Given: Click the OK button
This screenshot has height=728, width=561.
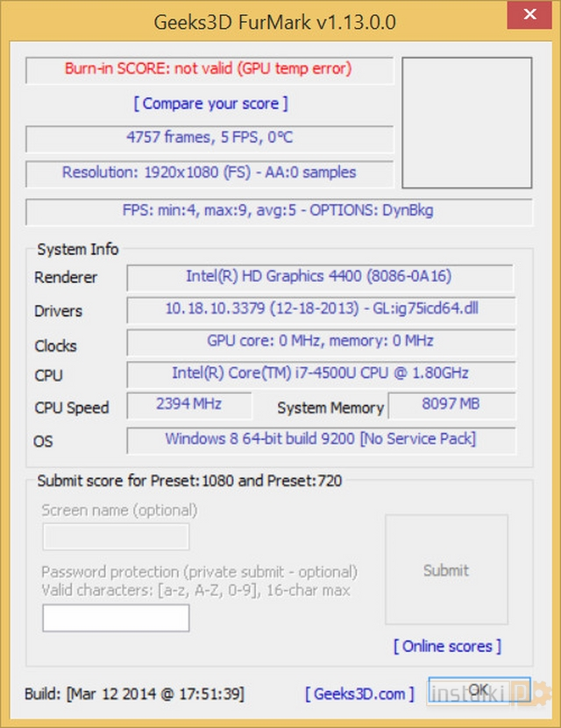Looking at the screenshot, I should [478, 690].
